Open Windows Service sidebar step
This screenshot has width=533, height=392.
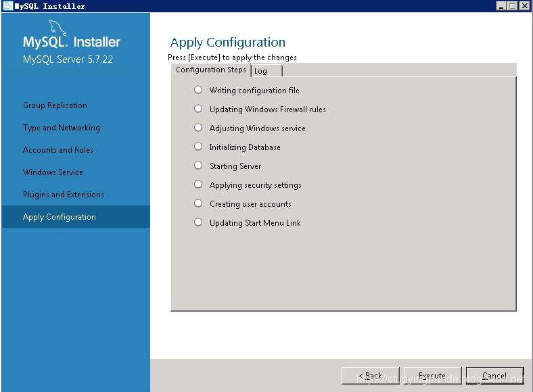click(x=53, y=172)
